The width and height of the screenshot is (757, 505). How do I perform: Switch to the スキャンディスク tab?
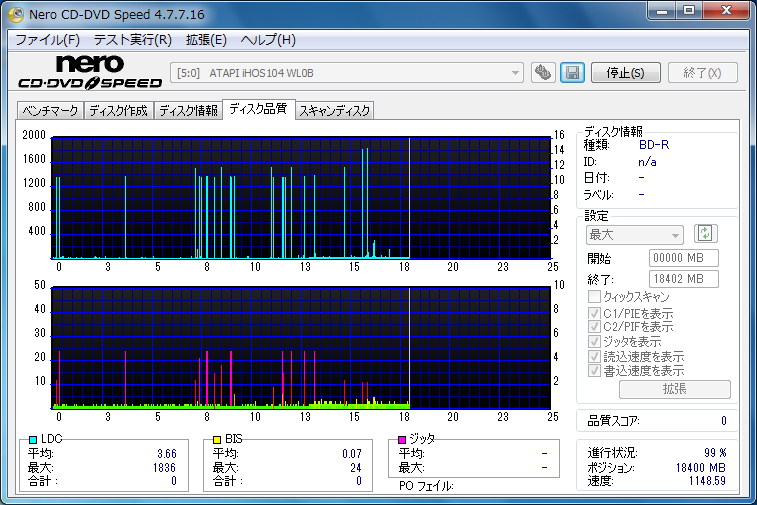[x=335, y=111]
